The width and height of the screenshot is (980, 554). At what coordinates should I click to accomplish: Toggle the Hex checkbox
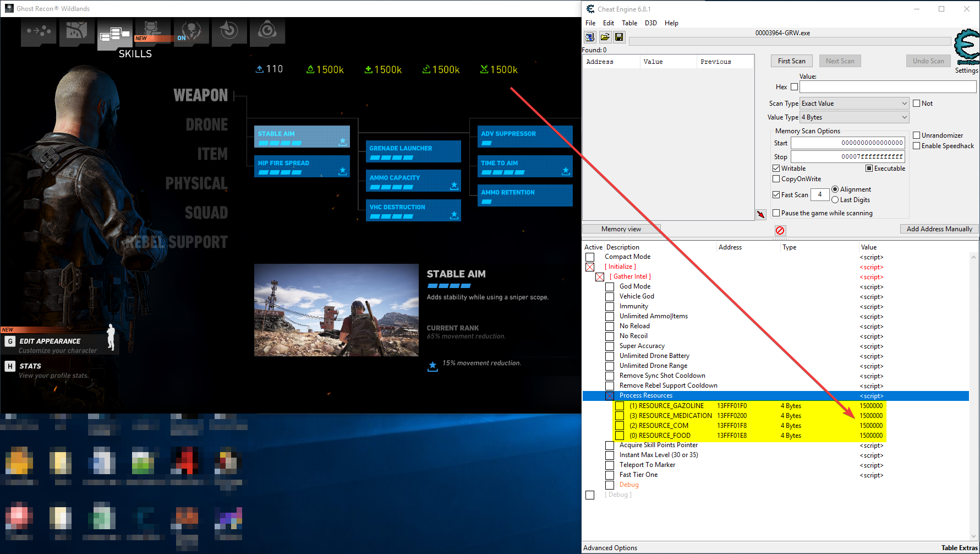[x=794, y=87]
